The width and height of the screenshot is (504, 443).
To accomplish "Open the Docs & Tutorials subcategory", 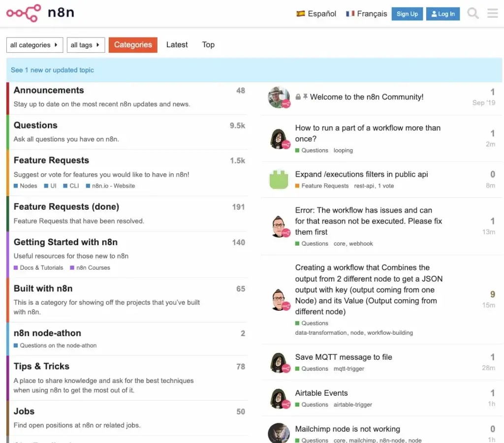I will pos(38,267).
